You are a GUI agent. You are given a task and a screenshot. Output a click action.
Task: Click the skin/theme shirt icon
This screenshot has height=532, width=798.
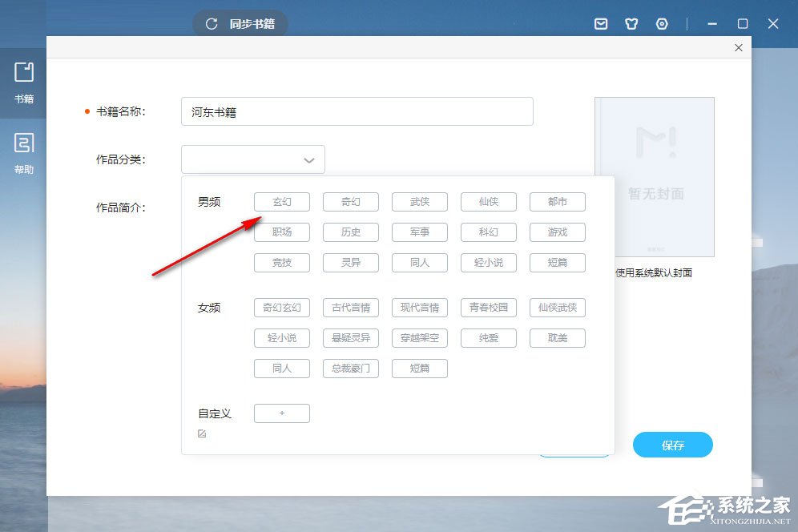pos(631,23)
